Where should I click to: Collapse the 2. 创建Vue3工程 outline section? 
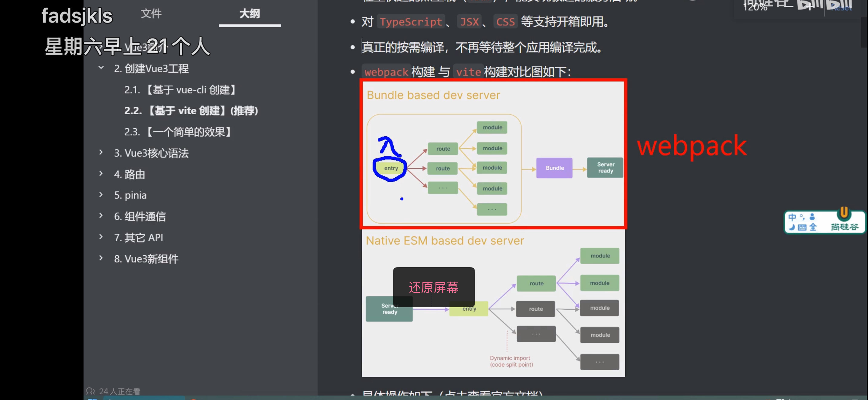(x=101, y=68)
